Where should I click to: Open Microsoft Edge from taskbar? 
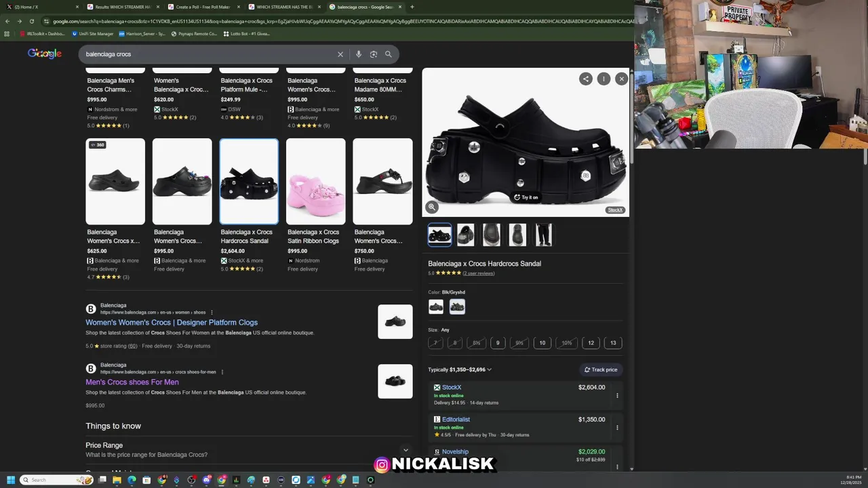click(132, 480)
